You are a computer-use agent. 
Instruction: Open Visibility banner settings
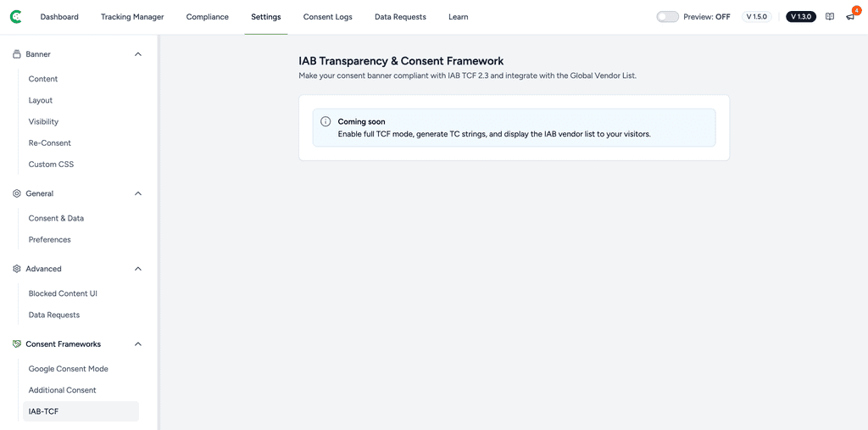pos(43,121)
